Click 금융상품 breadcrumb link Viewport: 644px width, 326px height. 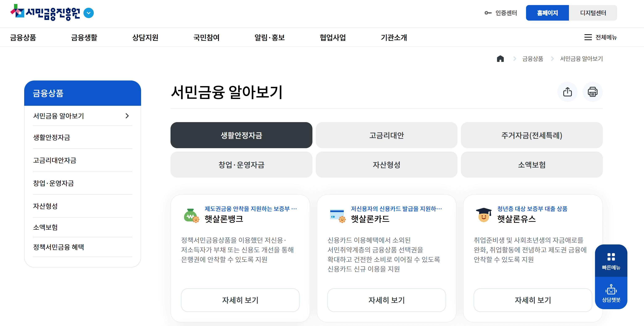click(533, 59)
